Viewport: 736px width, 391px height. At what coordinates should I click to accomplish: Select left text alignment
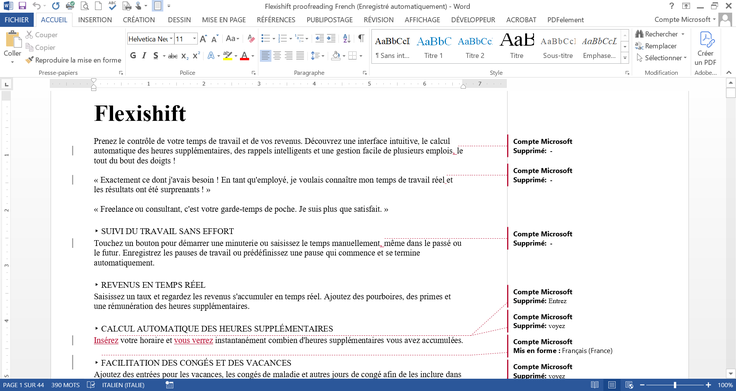pos(265,56)
